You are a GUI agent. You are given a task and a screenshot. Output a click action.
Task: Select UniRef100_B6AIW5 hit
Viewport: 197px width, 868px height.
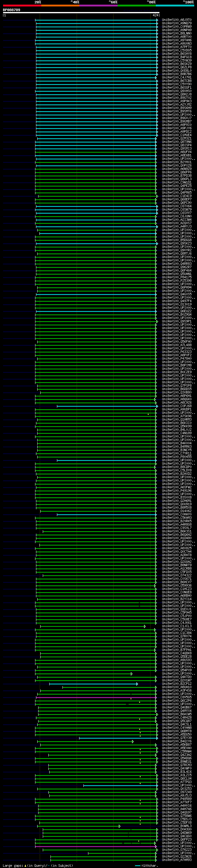pyautogui.click(x=177, y=714)
